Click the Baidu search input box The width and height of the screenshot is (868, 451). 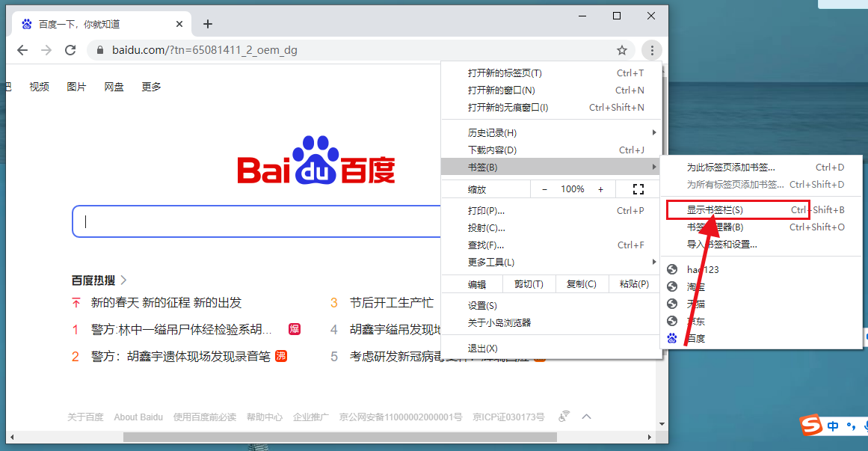coord(256,221)
